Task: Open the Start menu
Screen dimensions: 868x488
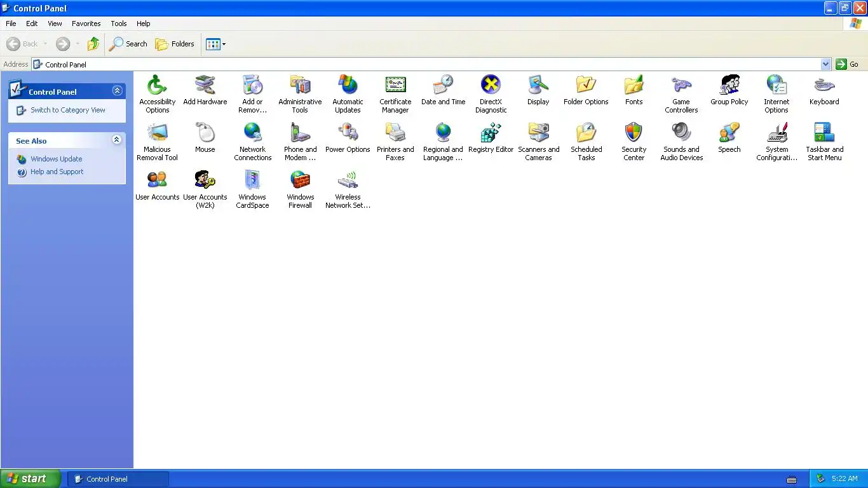Action: tap(31, 478)
